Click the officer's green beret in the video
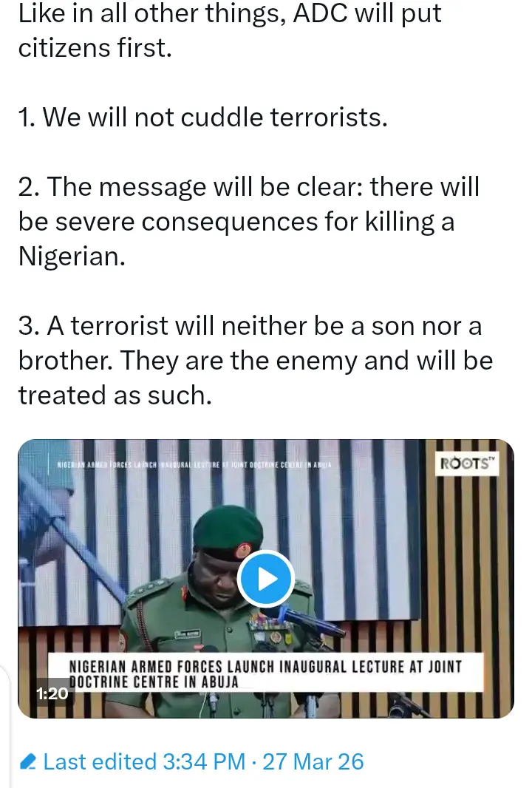The image size is (532, 788). point(227,531)
